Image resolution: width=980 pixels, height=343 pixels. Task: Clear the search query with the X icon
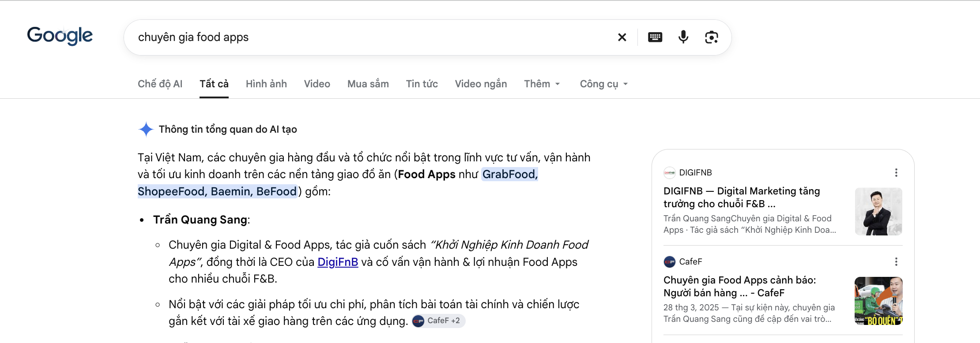(x=622, y=37)
